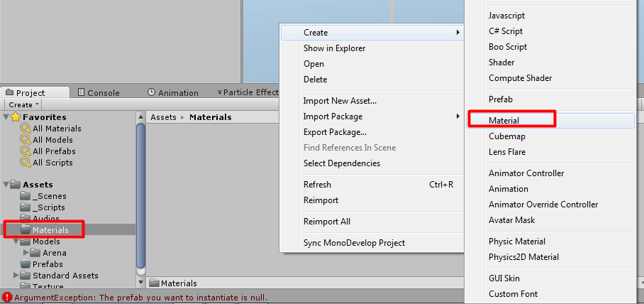Screen dimensions: 644x304
Task: Create an Animator Controller
Action: pyautogui.click(x=526, y=173)
